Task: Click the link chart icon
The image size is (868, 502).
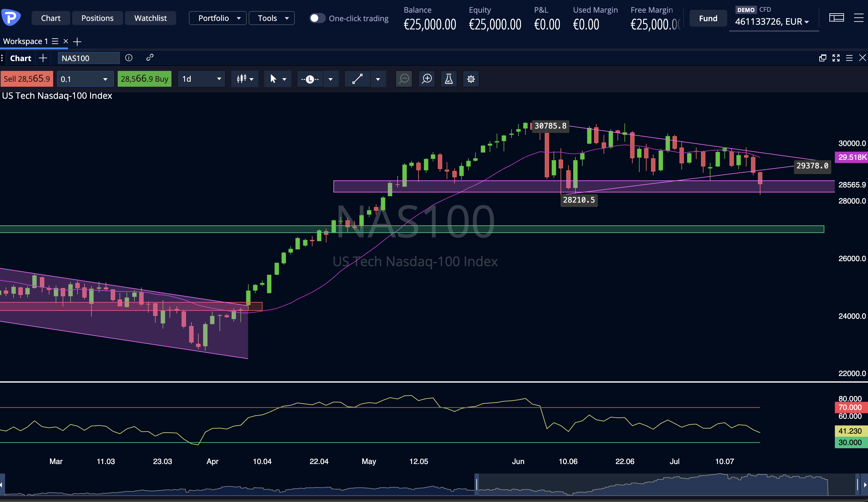Action: (x=150, y=58)
